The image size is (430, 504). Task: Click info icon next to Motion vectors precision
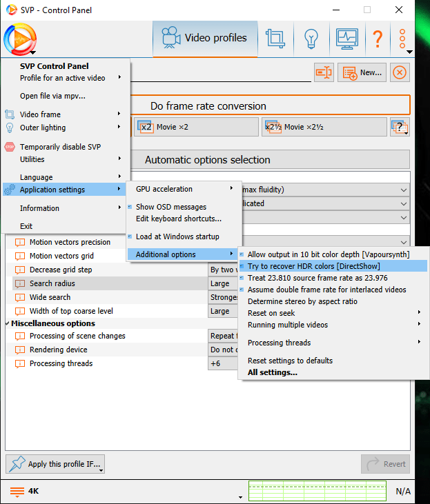coord(20,243)
